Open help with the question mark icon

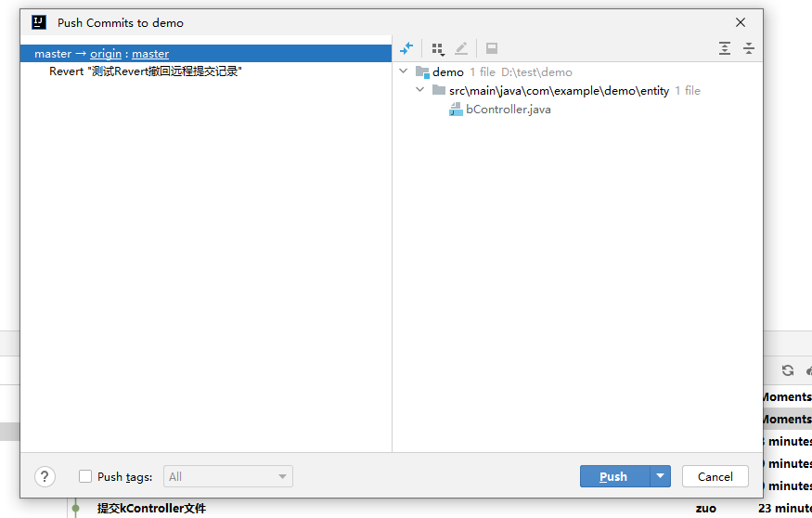[x=45, y=476]
